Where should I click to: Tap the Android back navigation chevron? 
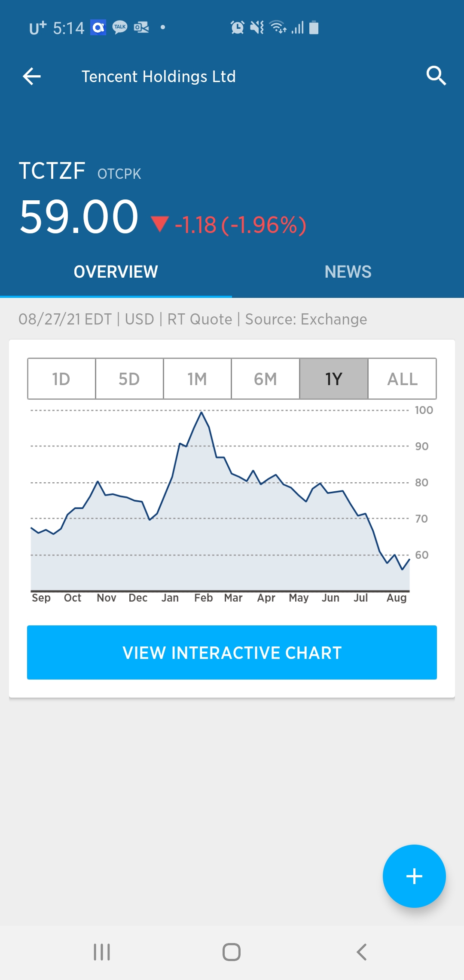click(x=362, y=952)
